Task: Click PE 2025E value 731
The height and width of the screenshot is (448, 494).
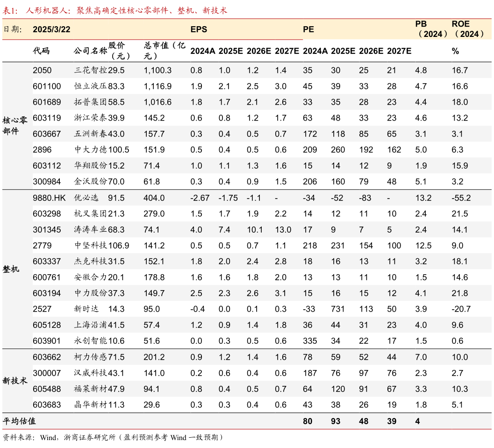Action: [x=338, y=309]
